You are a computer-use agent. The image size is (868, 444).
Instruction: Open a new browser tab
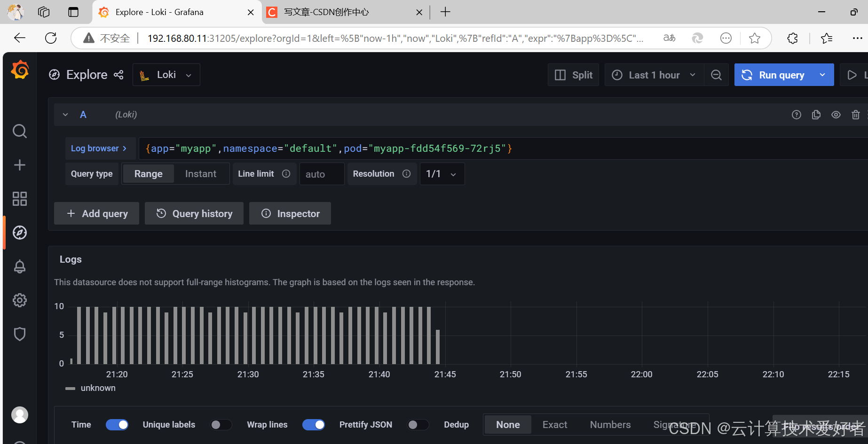point(445,12)
